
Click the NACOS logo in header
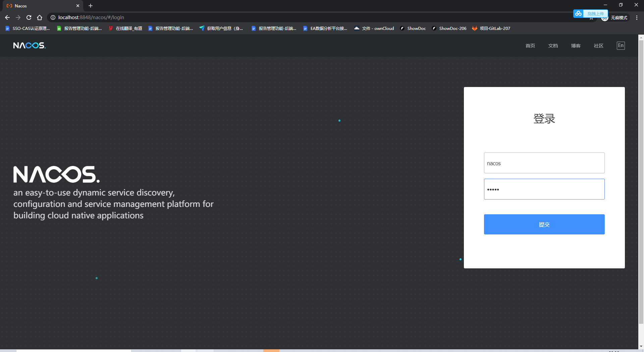tap(30, 45)
